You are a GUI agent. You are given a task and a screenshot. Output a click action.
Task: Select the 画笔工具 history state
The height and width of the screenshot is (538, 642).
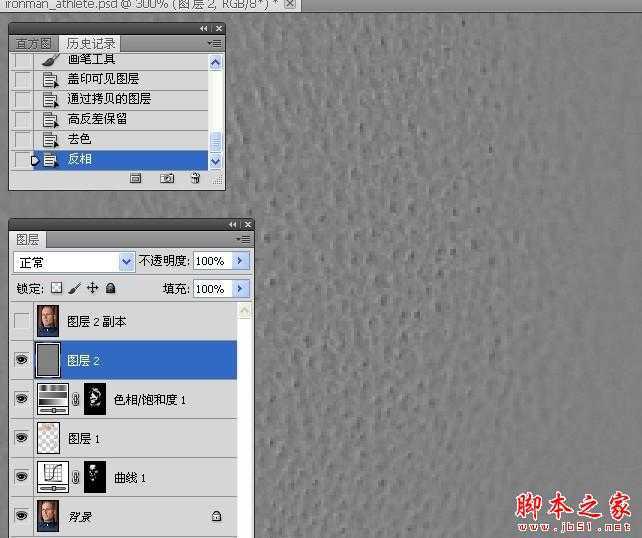pyautogui.click(x=120, y=61)
